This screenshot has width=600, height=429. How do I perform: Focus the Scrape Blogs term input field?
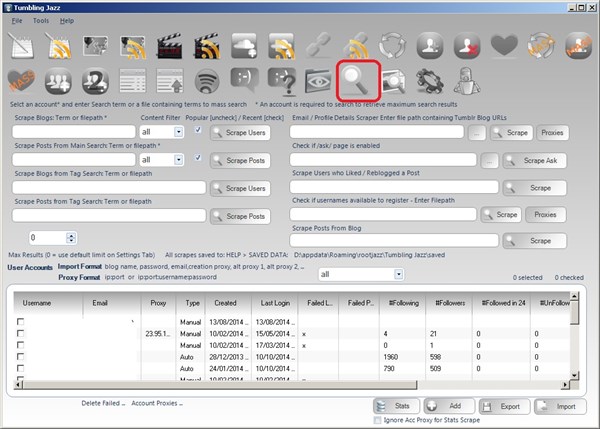click(x=74, y=132)
